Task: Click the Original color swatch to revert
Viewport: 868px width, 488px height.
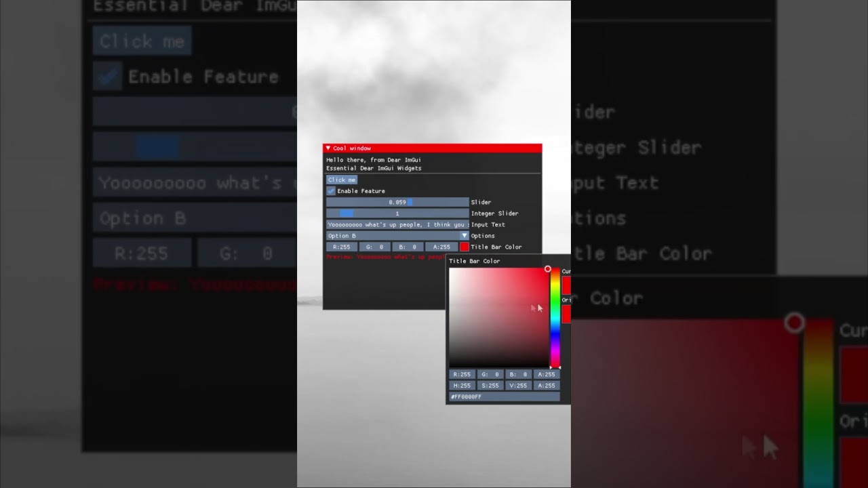Action: 567,314
